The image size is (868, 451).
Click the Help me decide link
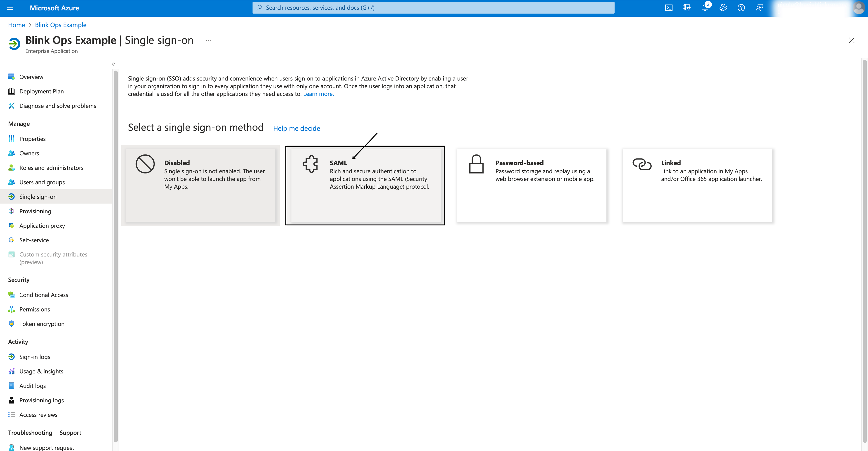tap(296, 128)
